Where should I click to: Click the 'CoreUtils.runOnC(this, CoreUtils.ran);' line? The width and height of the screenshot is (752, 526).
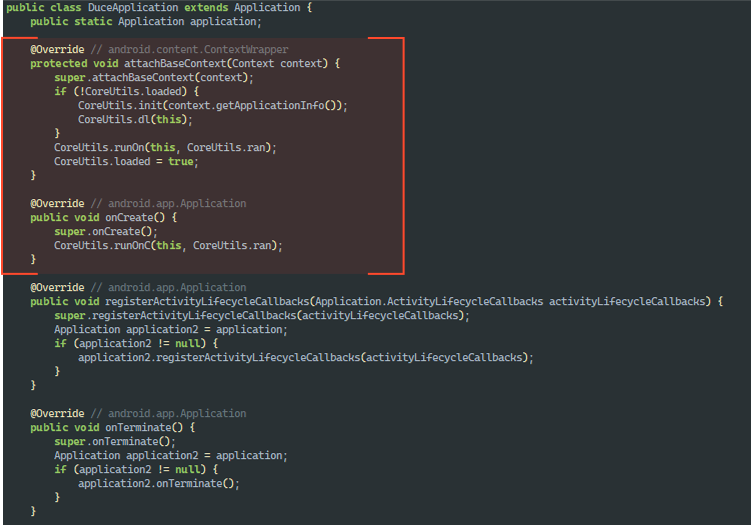pos(168,245)
